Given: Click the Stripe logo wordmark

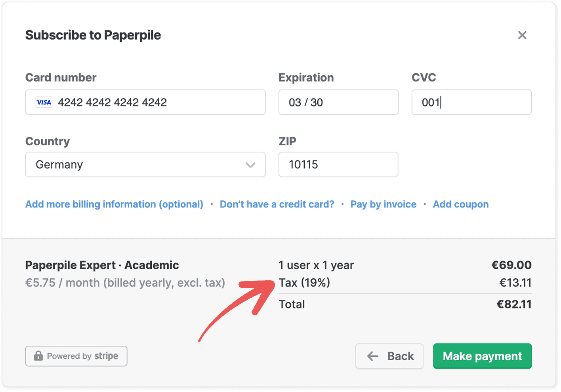Looking at the screenshot, I should pyautogui.click(x=106, y=356).
